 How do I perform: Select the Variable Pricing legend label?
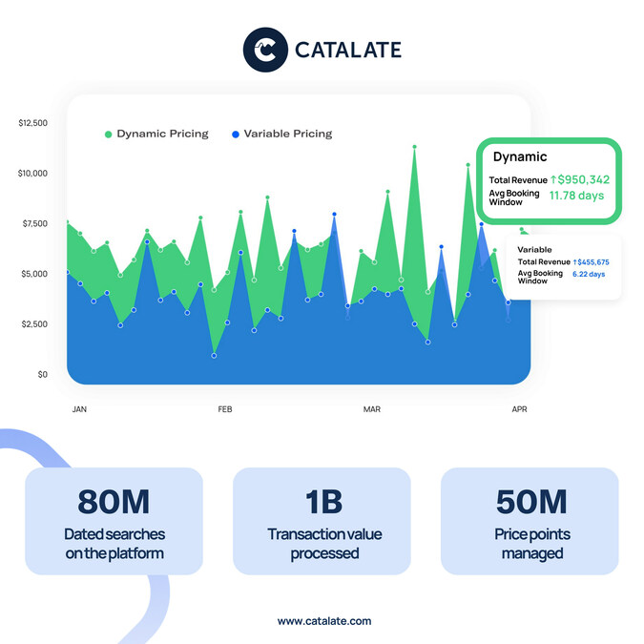pos(288,134)
